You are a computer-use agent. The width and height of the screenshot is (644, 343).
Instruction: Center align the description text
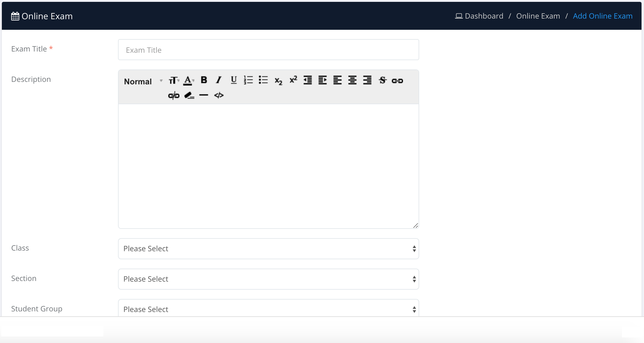point(352,80)
